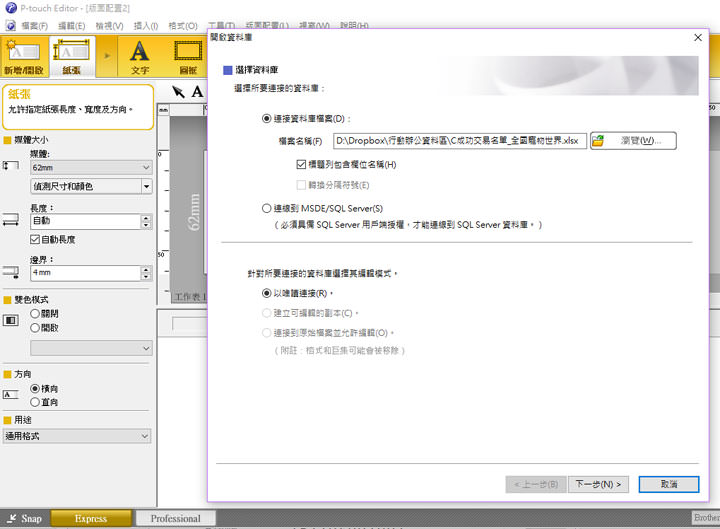Toggle the 自動長度 checkbox

[34, 239]
